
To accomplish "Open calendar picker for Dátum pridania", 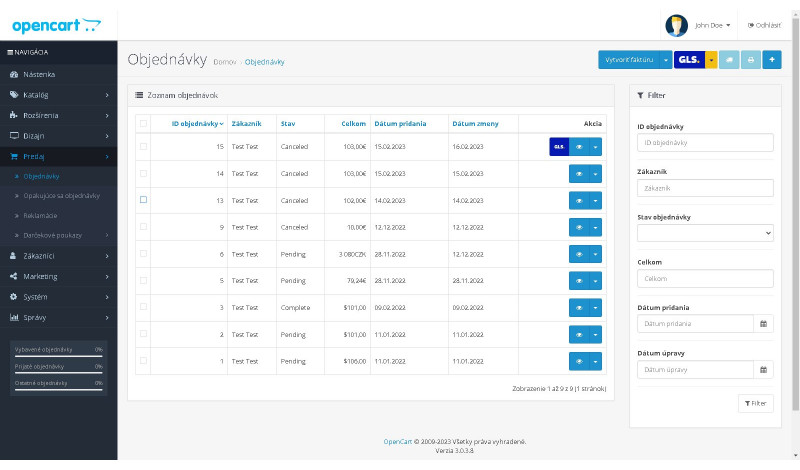I will pyautogui.click(x=763, y=324).
